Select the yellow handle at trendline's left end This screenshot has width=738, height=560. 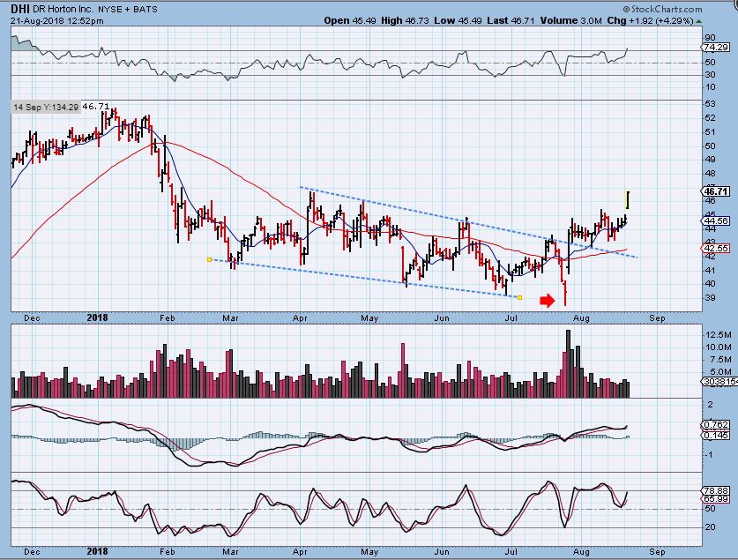click(210, 259)
